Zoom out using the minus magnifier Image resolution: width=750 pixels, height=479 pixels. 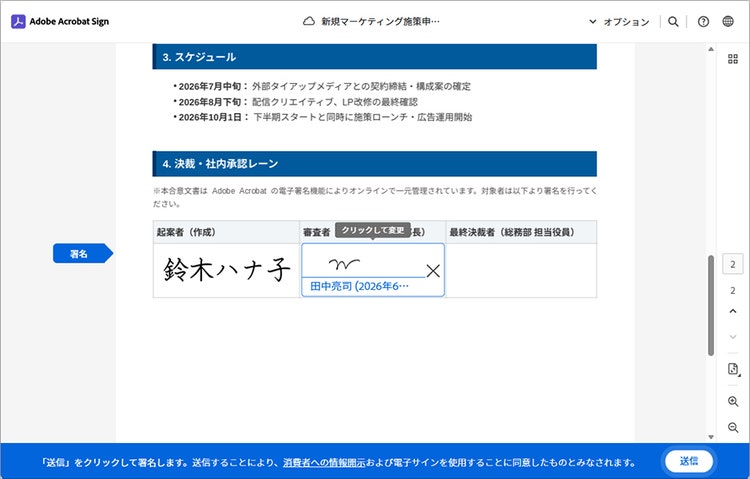coord(733,427)
